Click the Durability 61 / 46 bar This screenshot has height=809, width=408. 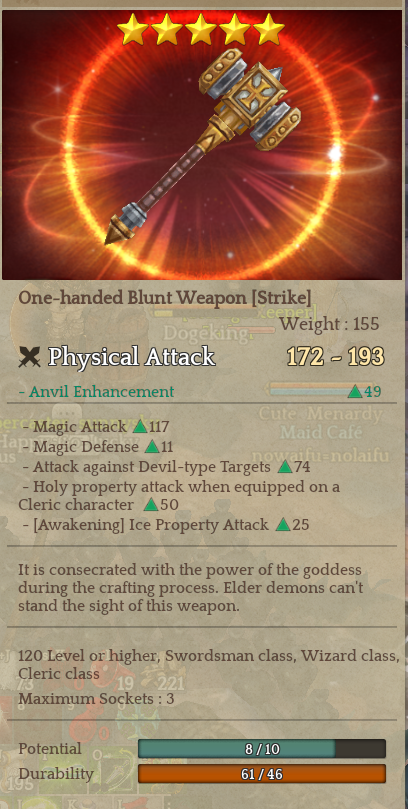point(262,774)
